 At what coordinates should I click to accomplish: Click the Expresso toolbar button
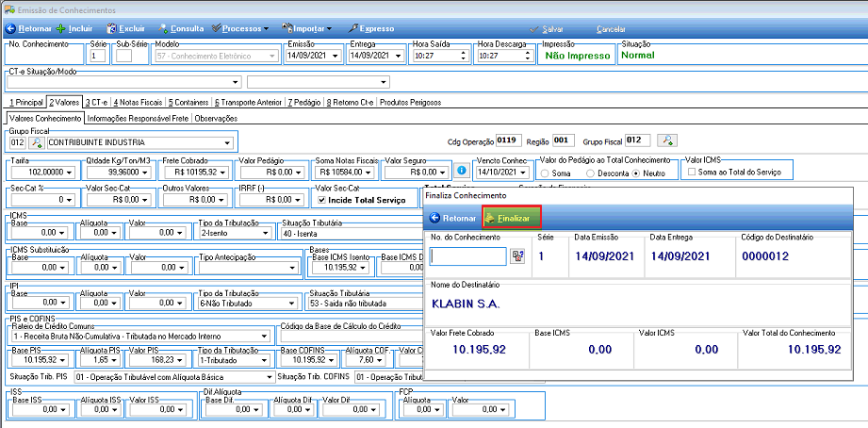coord(371,28)
